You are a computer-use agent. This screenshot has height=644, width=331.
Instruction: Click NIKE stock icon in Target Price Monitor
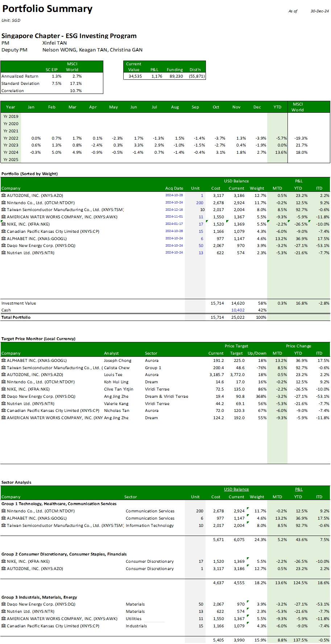(4, 389)
